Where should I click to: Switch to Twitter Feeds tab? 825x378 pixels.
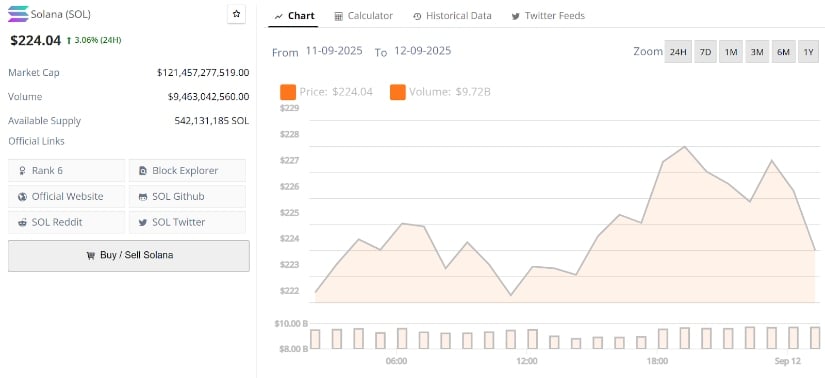click(x=548, y=16)
